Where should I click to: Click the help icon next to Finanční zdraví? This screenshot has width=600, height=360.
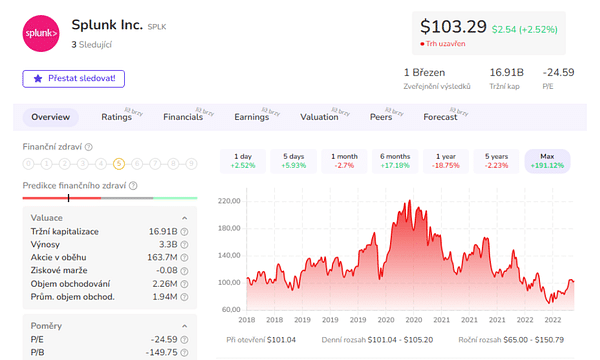click(x=89, y=147)
